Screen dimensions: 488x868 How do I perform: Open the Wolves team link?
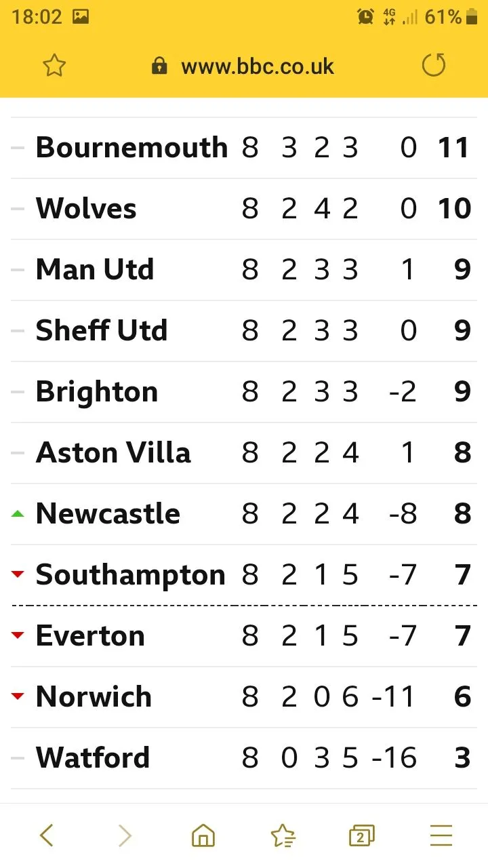tap(86, 209)
